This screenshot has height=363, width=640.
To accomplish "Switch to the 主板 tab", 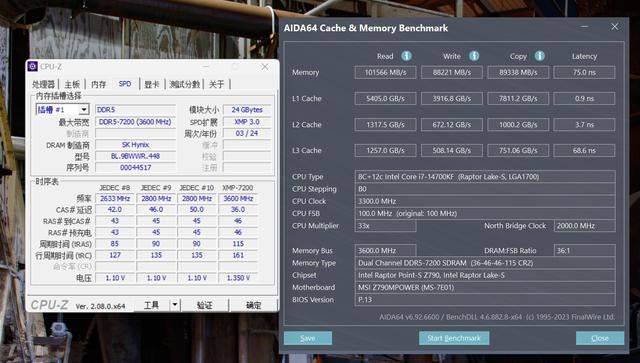I will (72, 84).
